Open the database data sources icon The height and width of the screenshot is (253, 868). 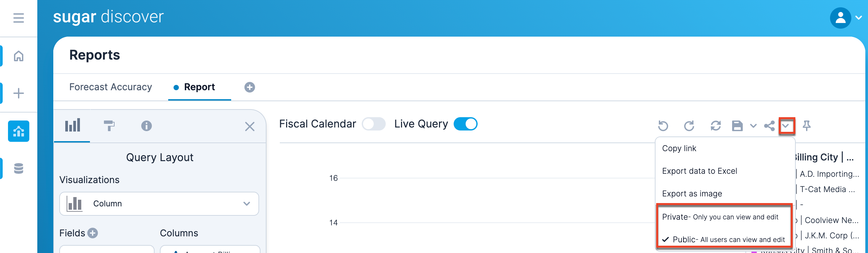pos(19,168)
